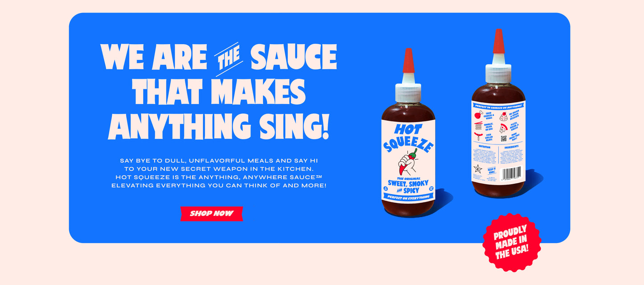
Task: Select the back-facing bottle with nutrition label
Action: point(498,113)
